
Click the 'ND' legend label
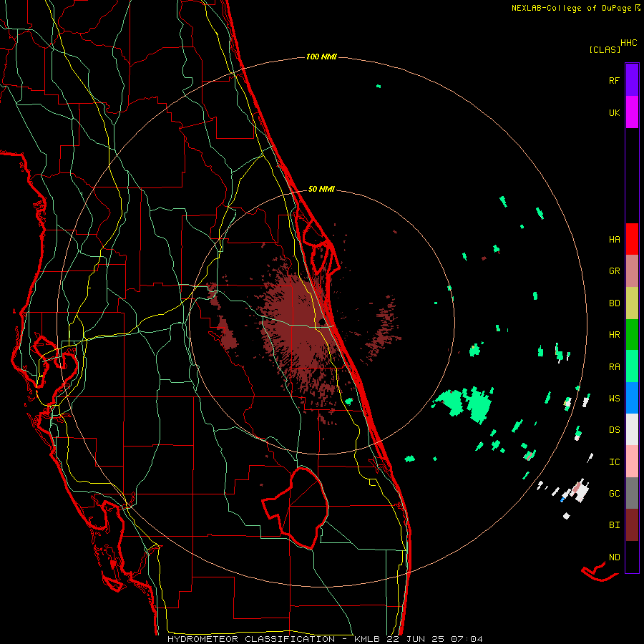(614, 557)
